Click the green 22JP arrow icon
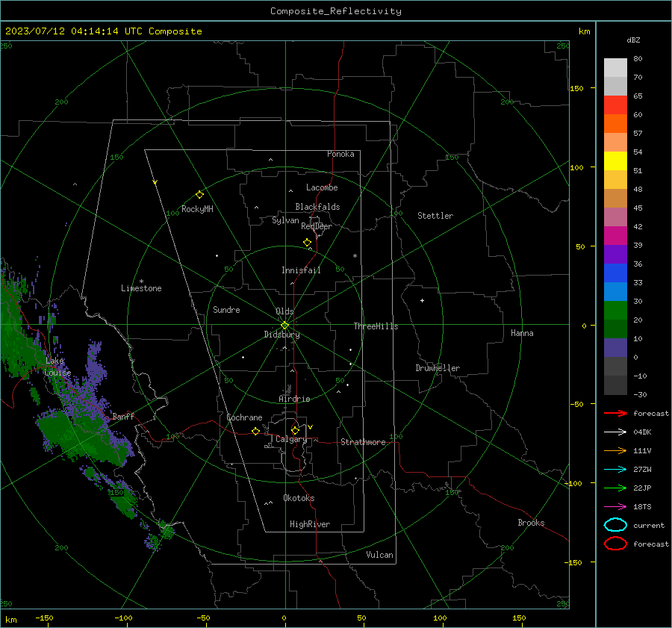This screenshot has width=672, height=628. pos(615,488)
